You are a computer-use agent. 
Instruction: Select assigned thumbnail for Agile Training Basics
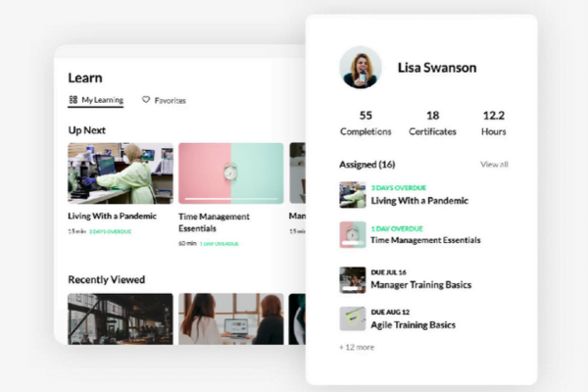tap(353, 318)
